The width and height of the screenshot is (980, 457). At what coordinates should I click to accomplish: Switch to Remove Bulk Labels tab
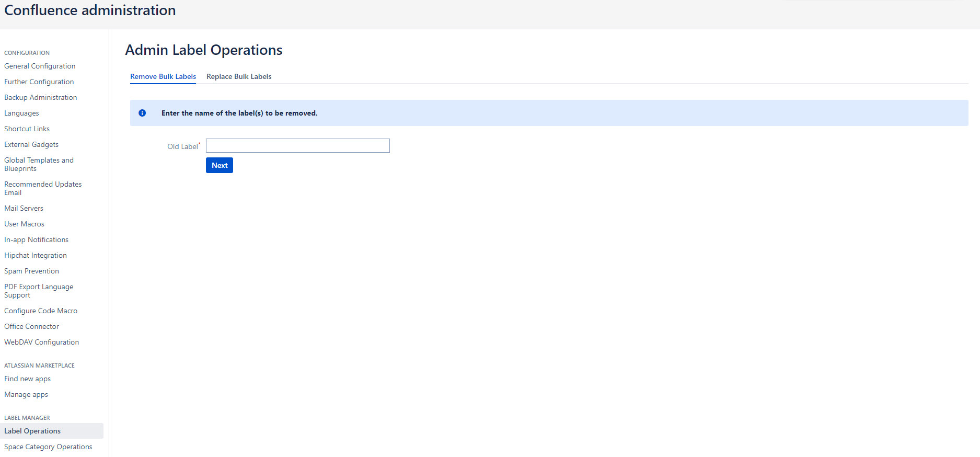click(x=163, y=76)
